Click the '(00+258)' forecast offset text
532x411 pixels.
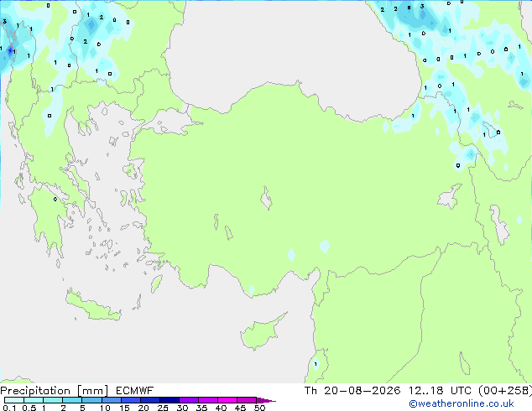coord(505,391)
